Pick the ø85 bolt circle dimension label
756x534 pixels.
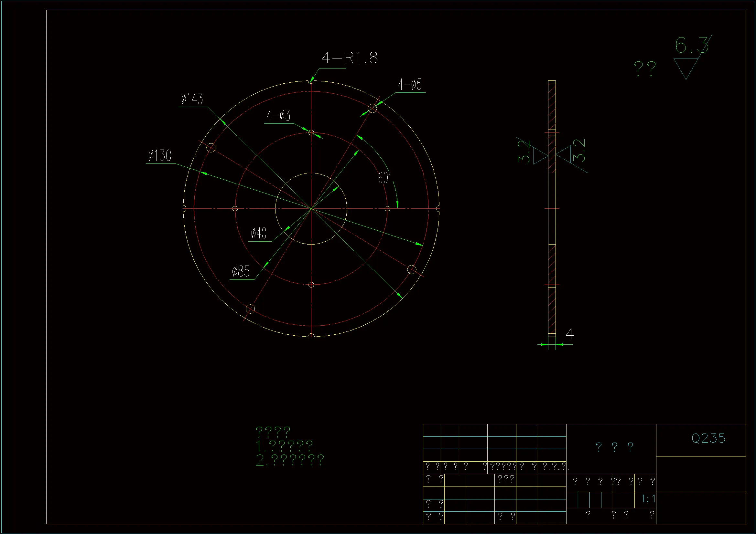click(241, 272)
